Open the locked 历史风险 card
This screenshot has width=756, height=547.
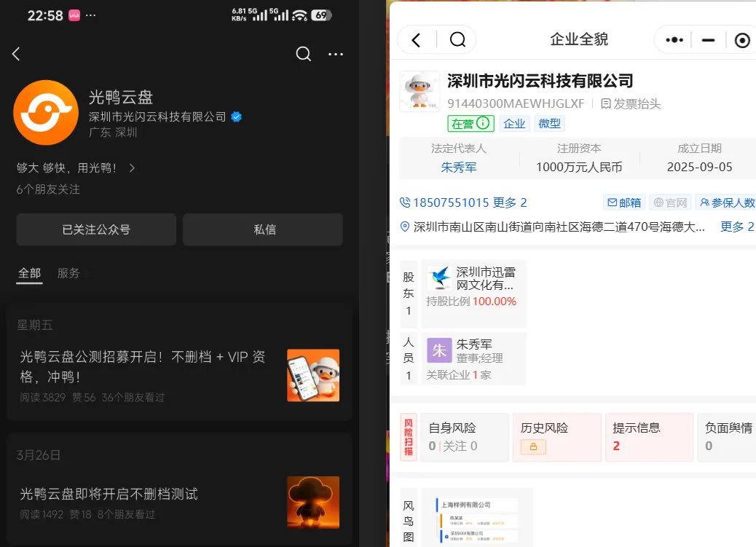[x=557, y=437]
